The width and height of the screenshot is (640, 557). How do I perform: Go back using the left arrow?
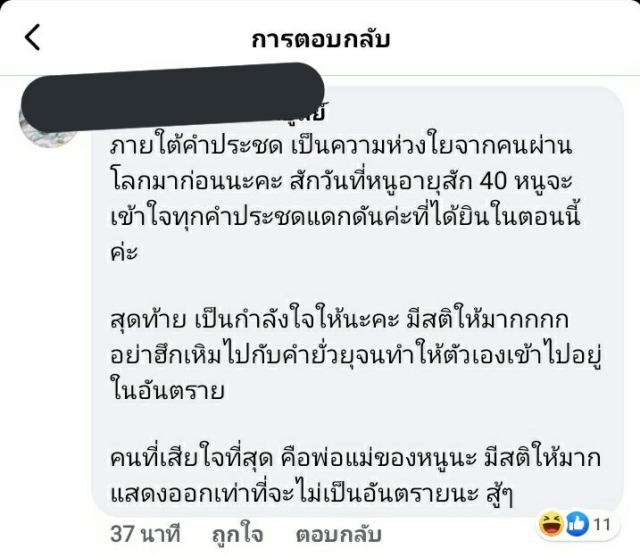tap(33, 37)
